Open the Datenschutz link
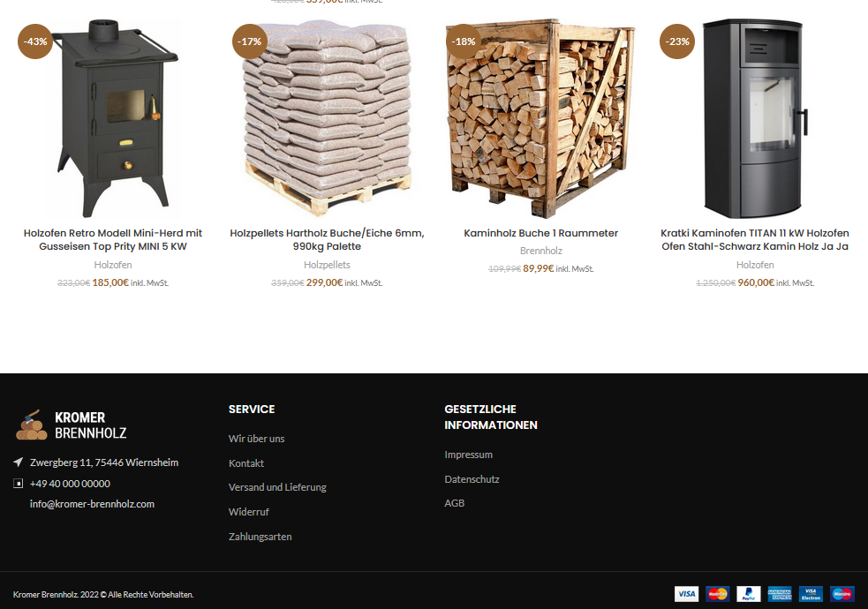 [472, 479]
